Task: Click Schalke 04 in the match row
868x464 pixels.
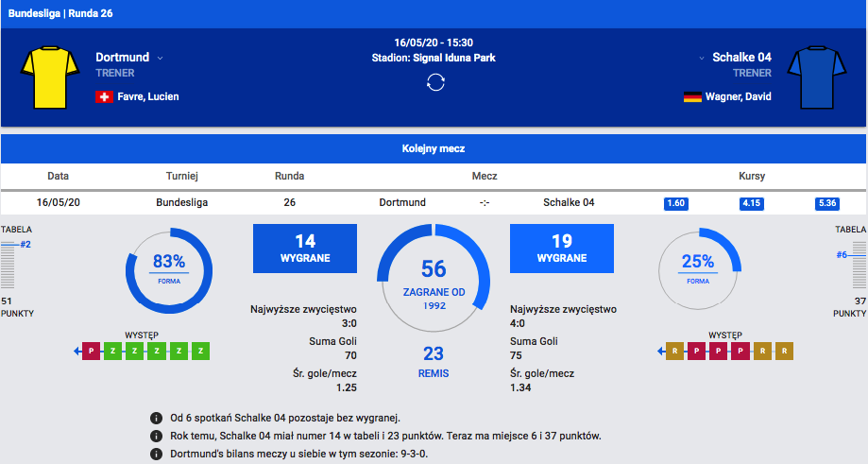Action: (569, 202)
